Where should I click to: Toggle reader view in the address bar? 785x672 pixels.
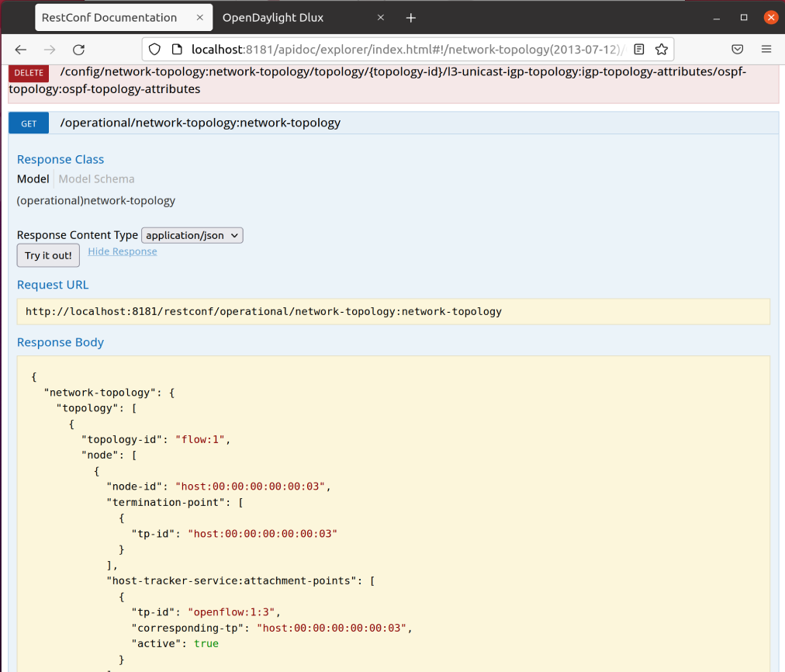pyautogui.click(x=638, y=49)
